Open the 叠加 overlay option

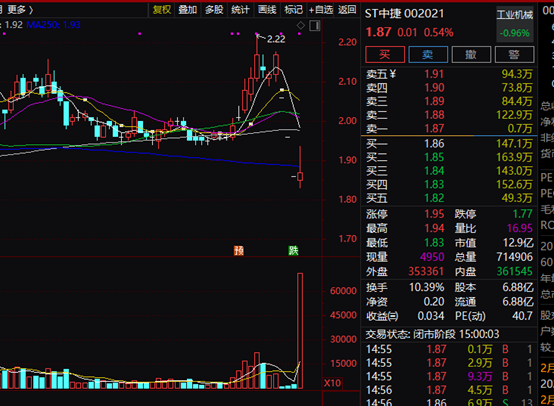(x=188, y=10)
